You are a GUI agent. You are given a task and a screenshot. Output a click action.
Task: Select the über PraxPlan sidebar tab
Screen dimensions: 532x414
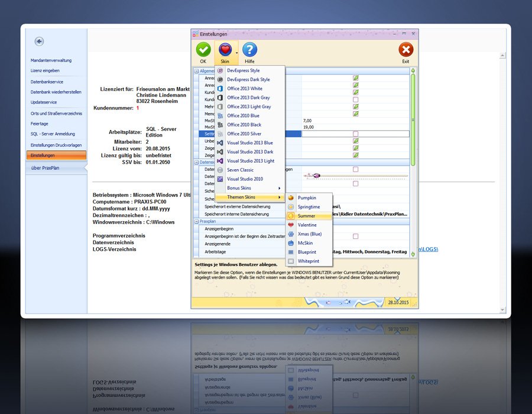click(x=56, y=168)
